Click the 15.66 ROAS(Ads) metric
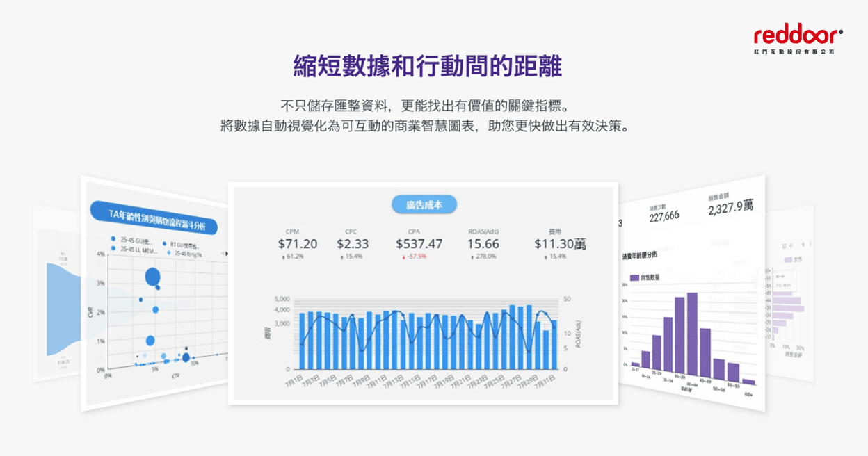Image resolution: width=868 pixels, height=456 pixels. click(483, 244)
